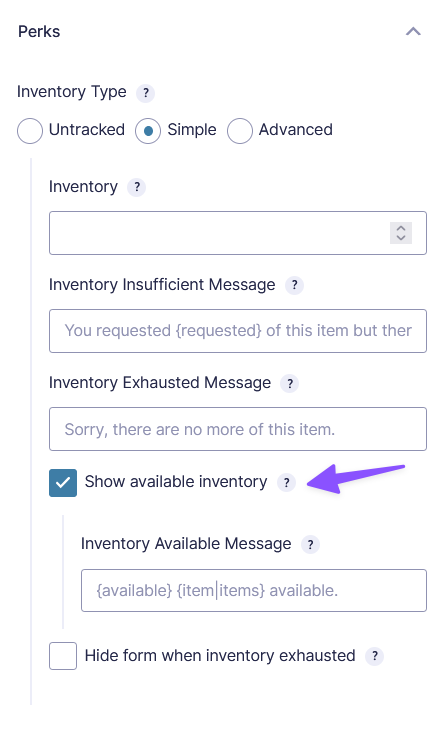Collapse the Perks section chevron
This screenshot has height=730, width=442.
413,32
